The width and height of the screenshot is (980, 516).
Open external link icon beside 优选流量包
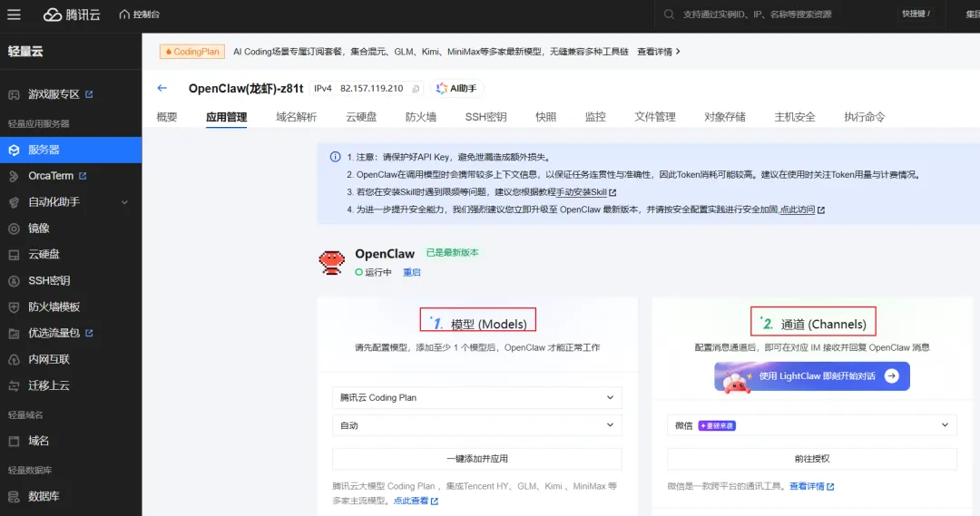click(89, 333)
